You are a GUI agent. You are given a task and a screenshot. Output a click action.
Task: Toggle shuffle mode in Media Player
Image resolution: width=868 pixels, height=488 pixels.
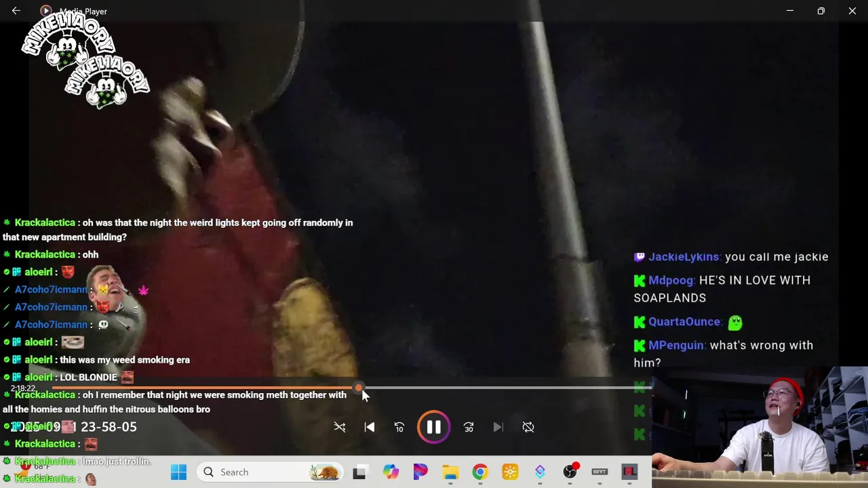click(x=340, y=427)
